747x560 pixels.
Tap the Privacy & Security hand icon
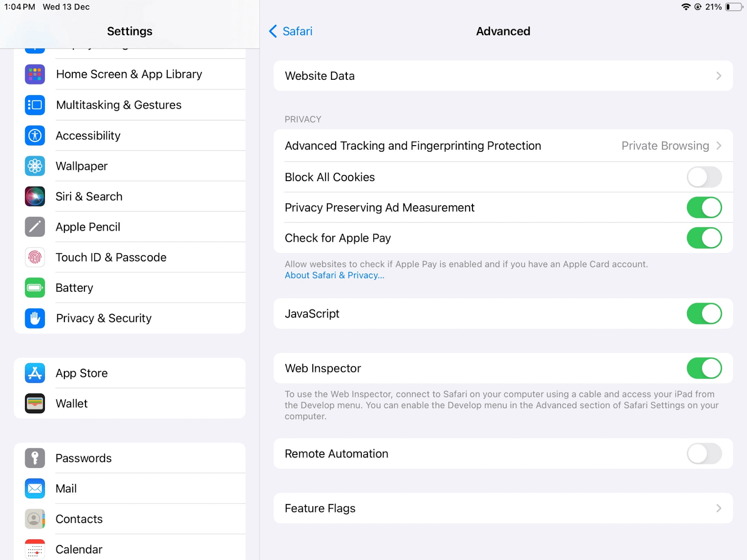[x=35, y=318]
